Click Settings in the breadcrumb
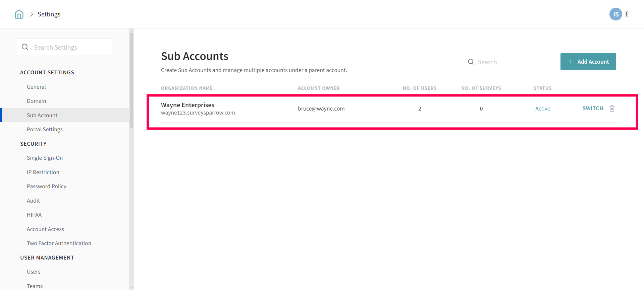 [x=49, y=14]
